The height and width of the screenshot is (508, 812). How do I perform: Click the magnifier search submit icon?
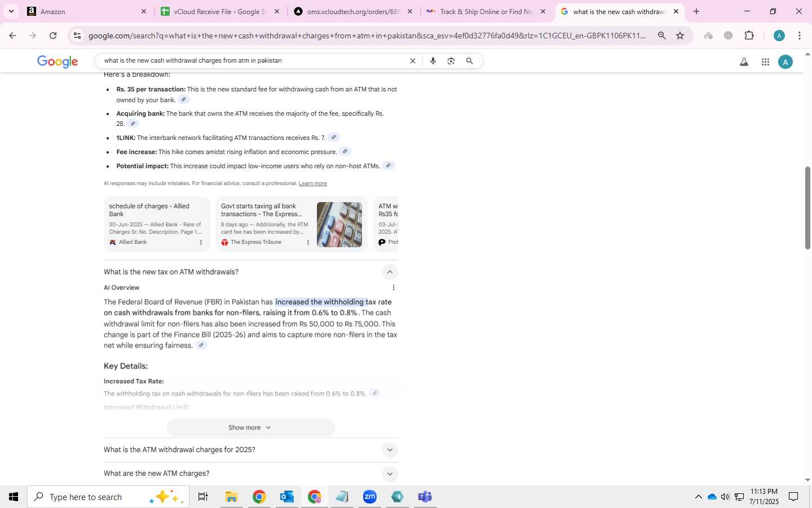[469, 61]
